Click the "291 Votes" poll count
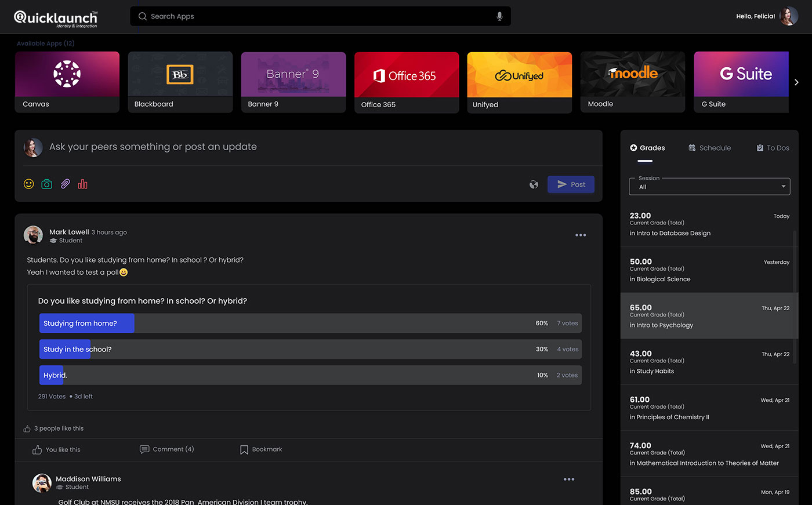 pyautogui.click(x=52, y=397)
